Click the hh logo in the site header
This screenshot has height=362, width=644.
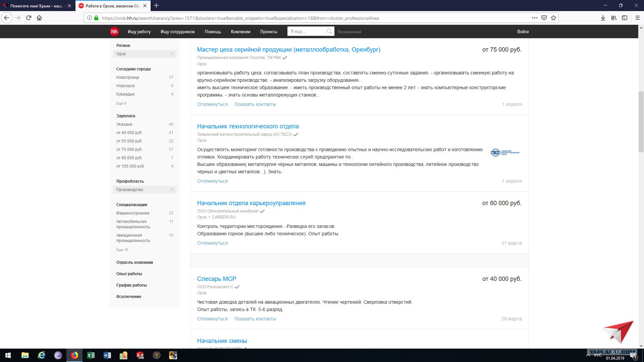point(114,32)
